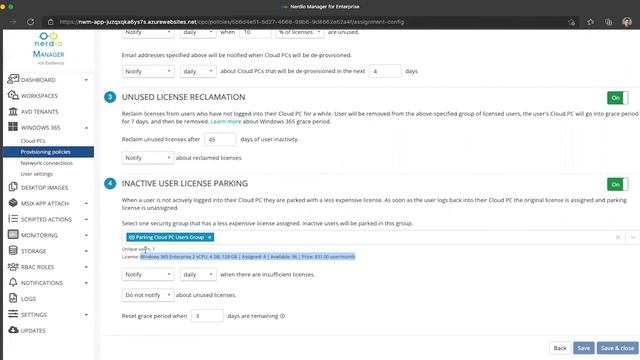Expand the Storage menu arrow
This screenshot has width=640, height=360.
point(86,251)
